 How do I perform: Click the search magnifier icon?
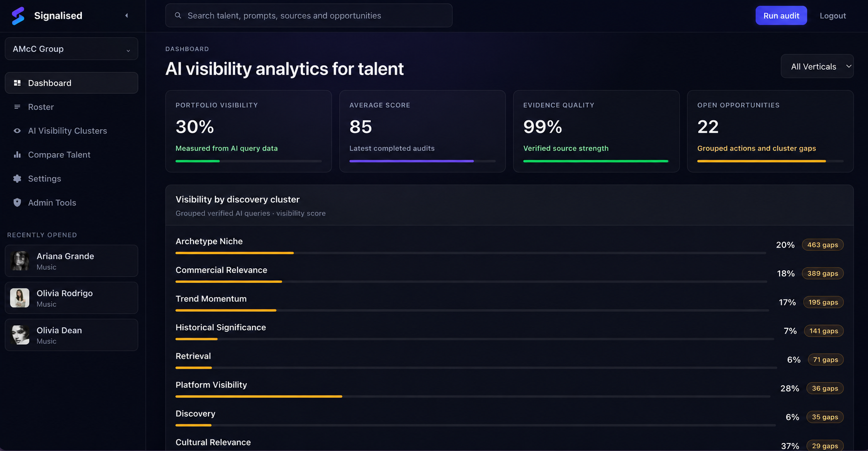[178, 15]
